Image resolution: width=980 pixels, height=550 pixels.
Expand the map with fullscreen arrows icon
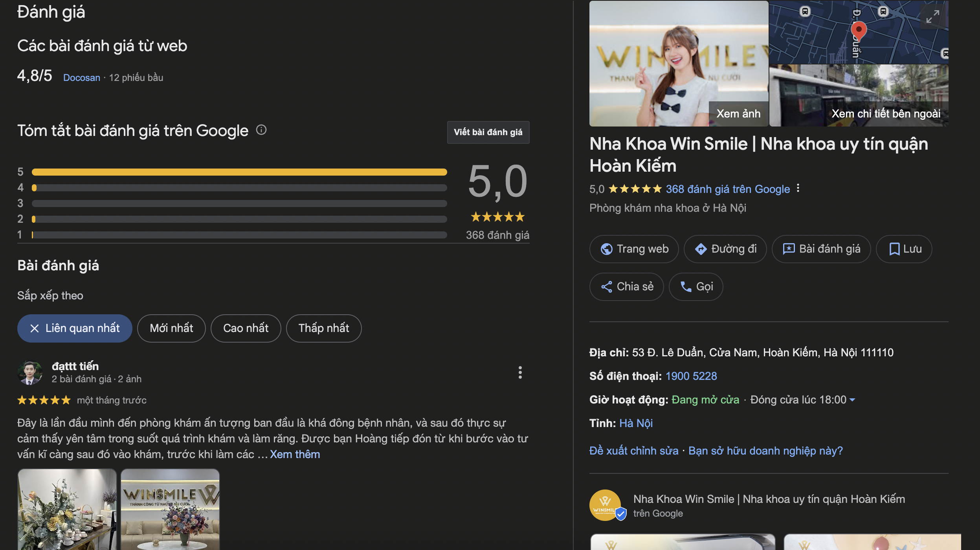click(x=932, y=17)
